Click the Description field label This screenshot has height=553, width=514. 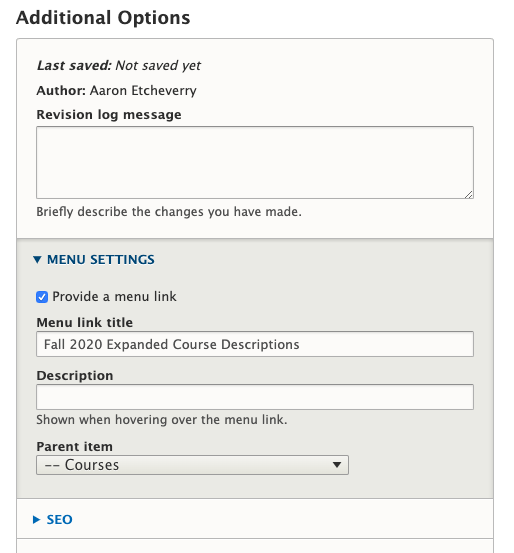click(75, 376)
